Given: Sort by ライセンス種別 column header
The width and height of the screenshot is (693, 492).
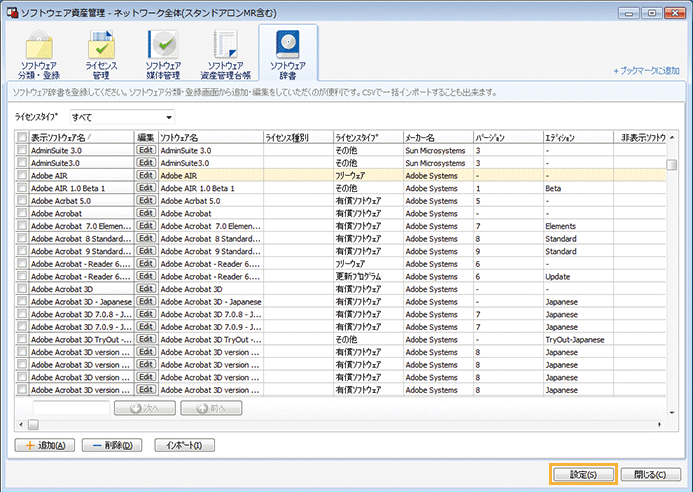Looking at the screenshot, I should click(x=298, y=137).
